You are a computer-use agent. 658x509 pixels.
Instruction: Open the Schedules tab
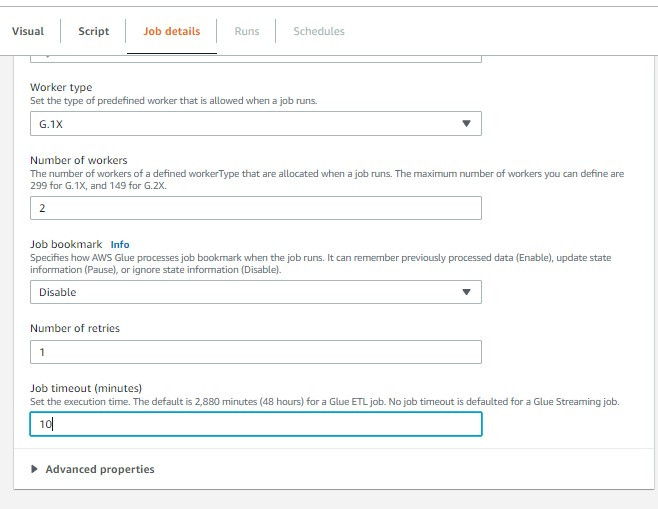[x=318, y=31]
